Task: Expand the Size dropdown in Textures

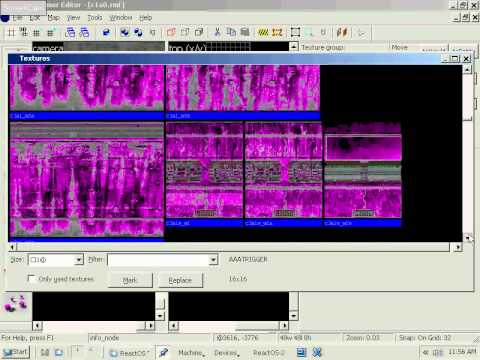Action: pyautogui.click(x=79, y=259)
